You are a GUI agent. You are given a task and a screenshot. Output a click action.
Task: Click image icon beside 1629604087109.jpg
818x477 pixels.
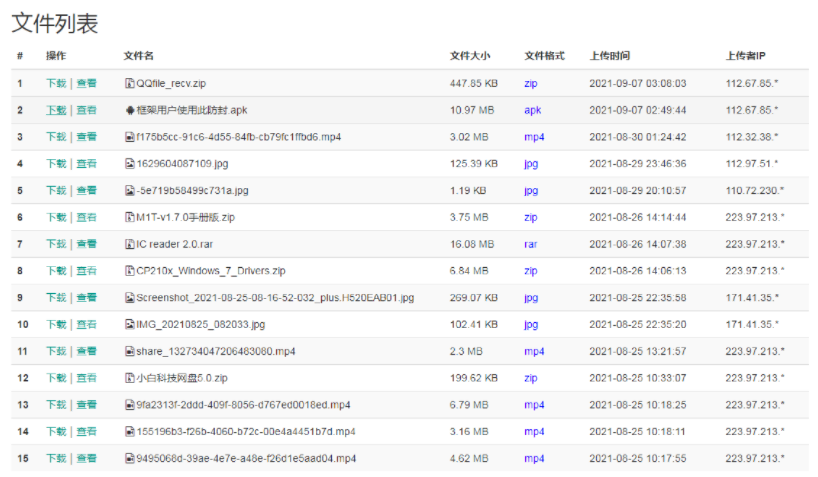130,163
